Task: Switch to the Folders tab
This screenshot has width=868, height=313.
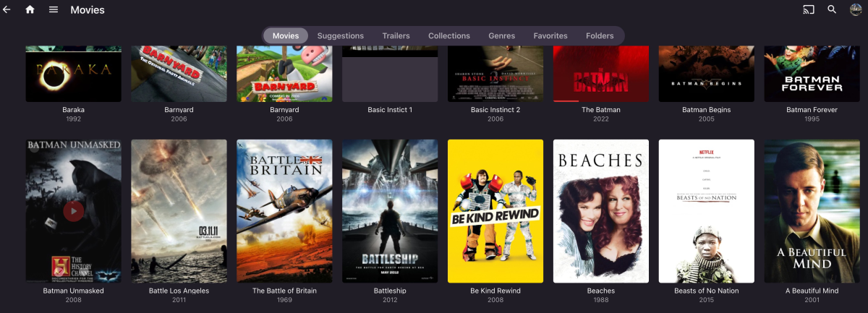Action: 600,35
